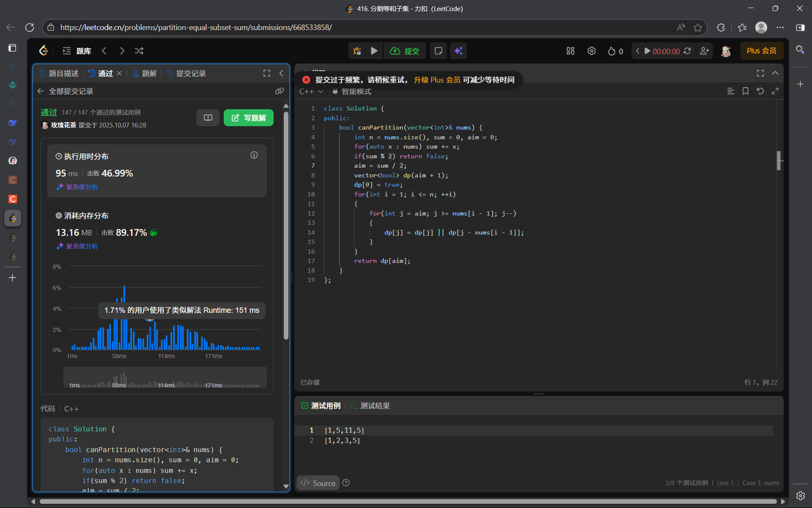Copy submission link chain icon
812x508 pixels.
point(279,91)
